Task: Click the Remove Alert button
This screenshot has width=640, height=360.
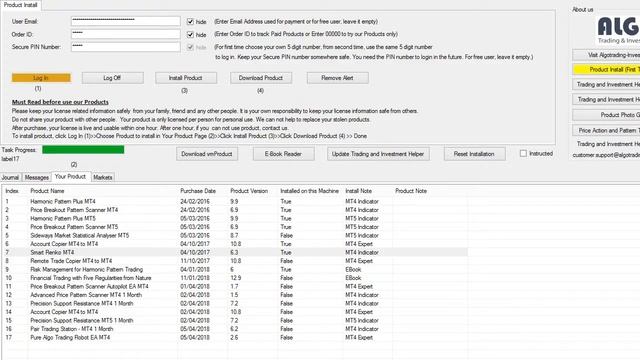Action: (337, 78)
